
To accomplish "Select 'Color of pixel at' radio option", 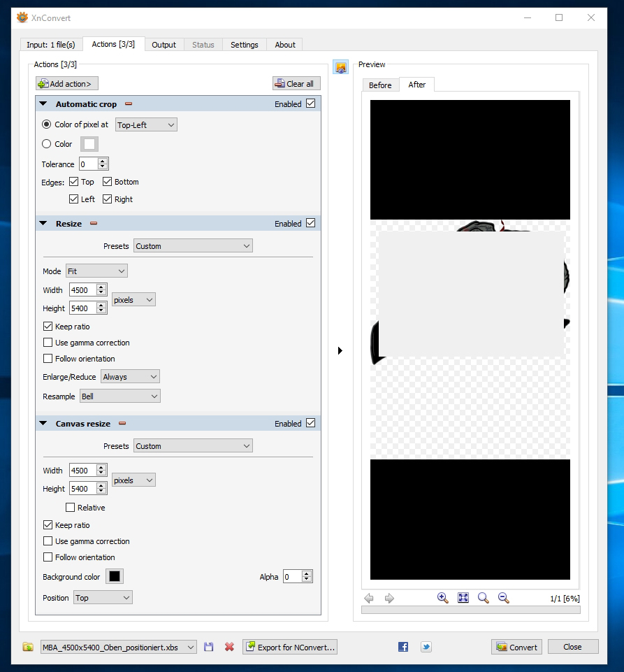I will pos(46,124).
